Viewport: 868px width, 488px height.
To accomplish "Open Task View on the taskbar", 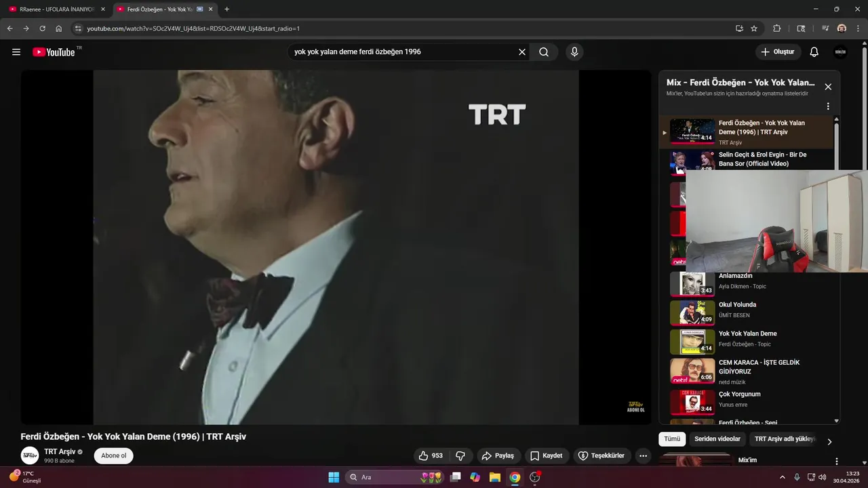I will click(456, 477).
